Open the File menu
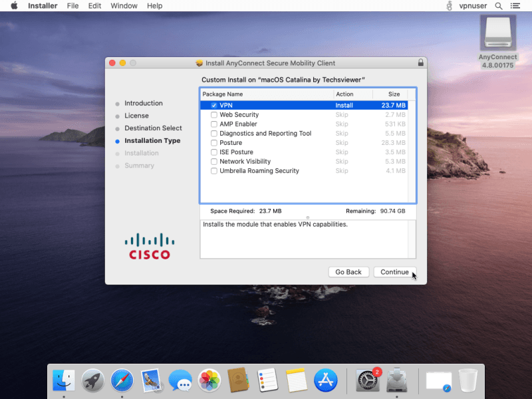The height and width of the screenshot is (399, 532). 72,6
